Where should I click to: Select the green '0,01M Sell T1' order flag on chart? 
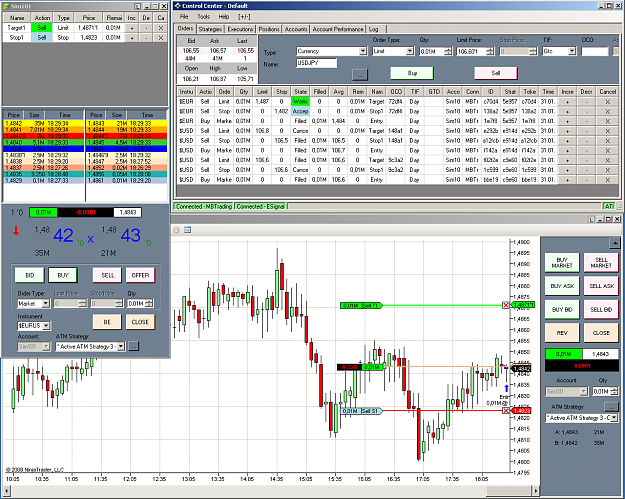[x=361, y=305]
